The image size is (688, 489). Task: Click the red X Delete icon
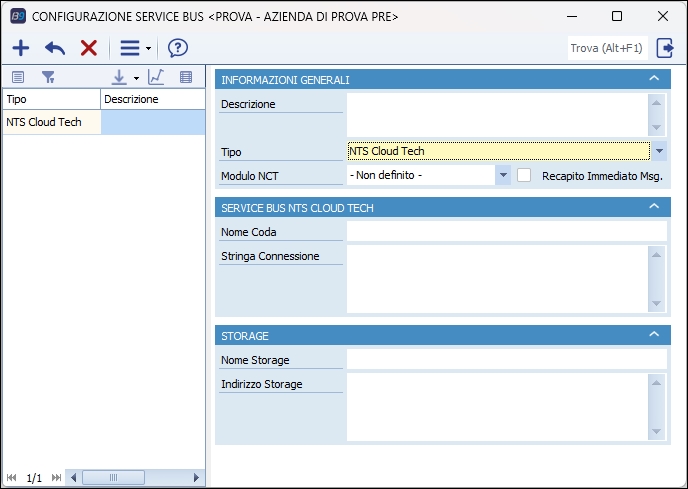88,48
